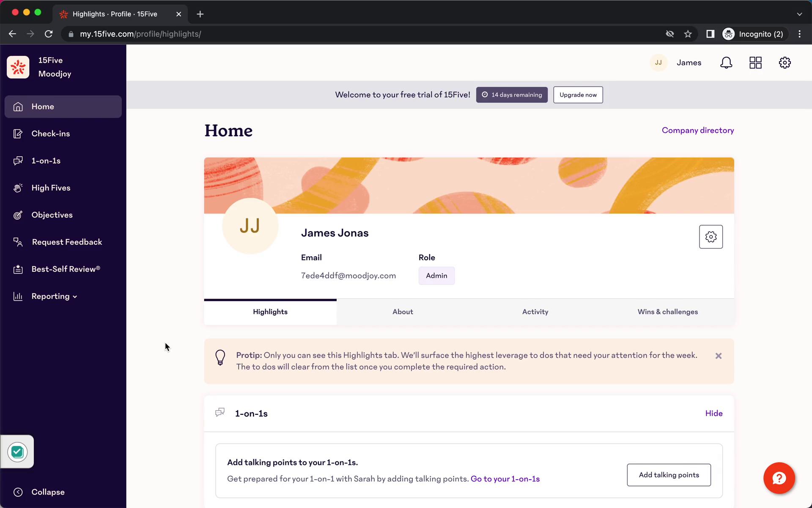Select the Check-ins sidebar icon

(x=17, y=133)
